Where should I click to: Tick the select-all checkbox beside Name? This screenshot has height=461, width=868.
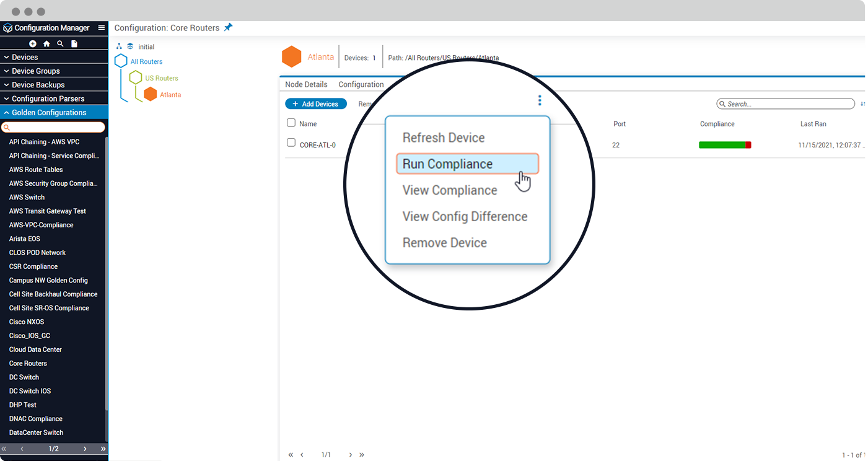point(291,123)
